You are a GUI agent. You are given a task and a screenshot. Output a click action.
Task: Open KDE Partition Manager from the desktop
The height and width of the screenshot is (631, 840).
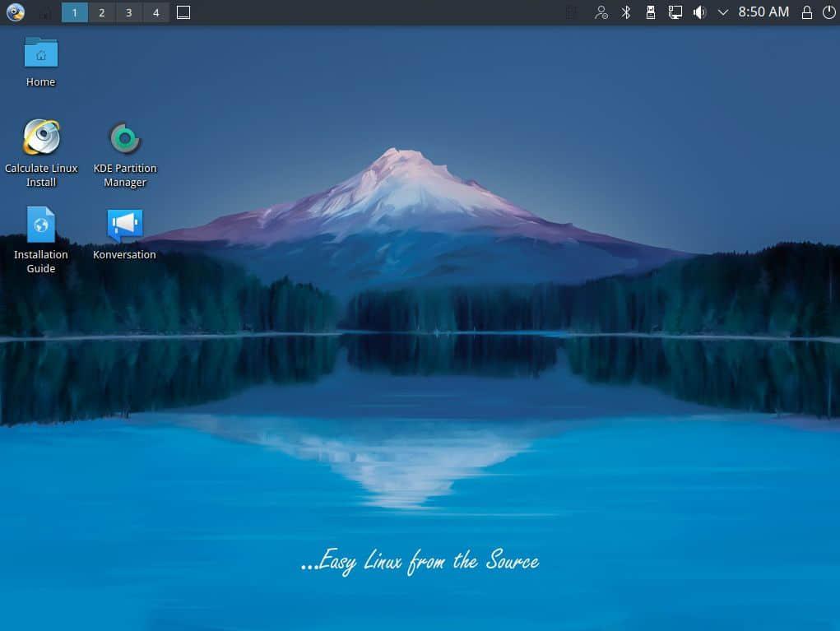point(125,138)
